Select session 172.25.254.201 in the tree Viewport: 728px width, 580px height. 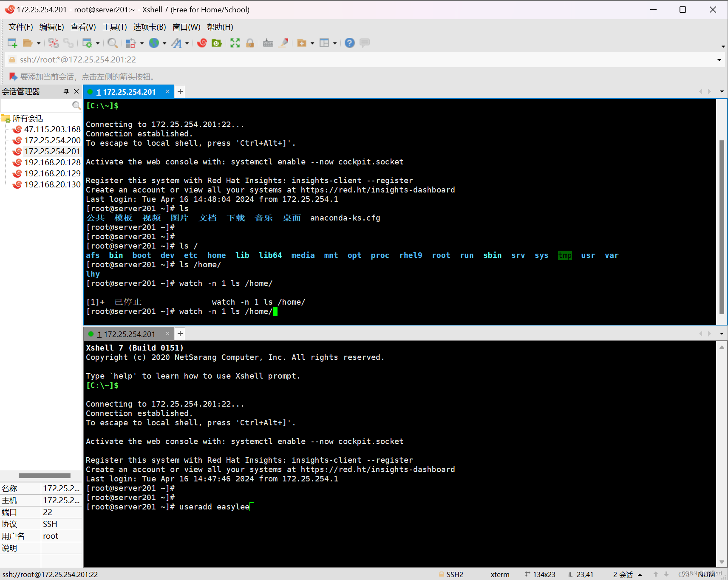[52, 151]
